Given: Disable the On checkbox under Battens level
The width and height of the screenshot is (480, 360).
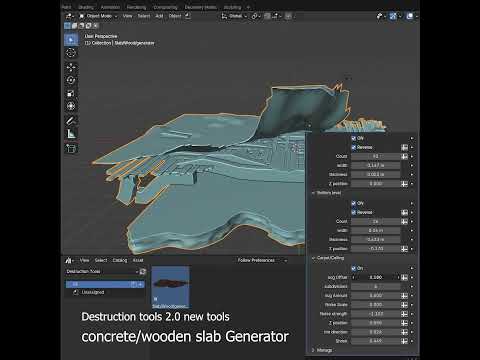Looking at the screenshot, I should tap(354, 203).
